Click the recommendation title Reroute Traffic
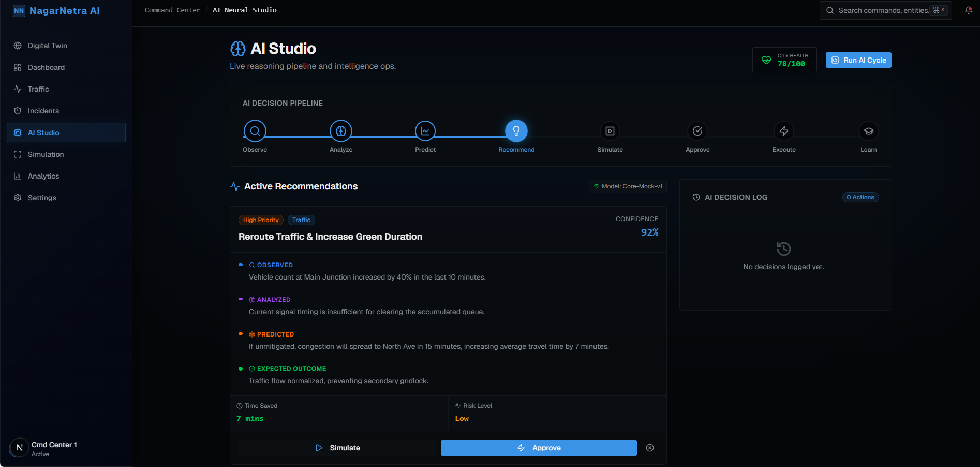980x467 pixels. [x=330, y=237]
